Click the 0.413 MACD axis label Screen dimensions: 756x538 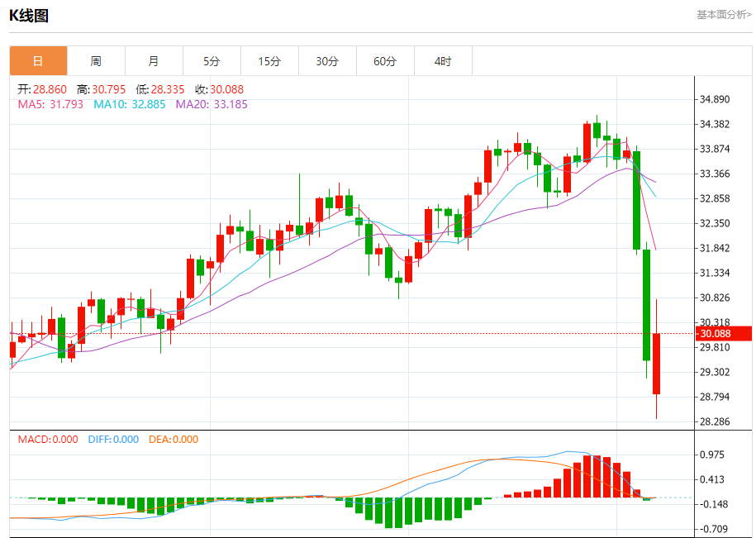712,479
